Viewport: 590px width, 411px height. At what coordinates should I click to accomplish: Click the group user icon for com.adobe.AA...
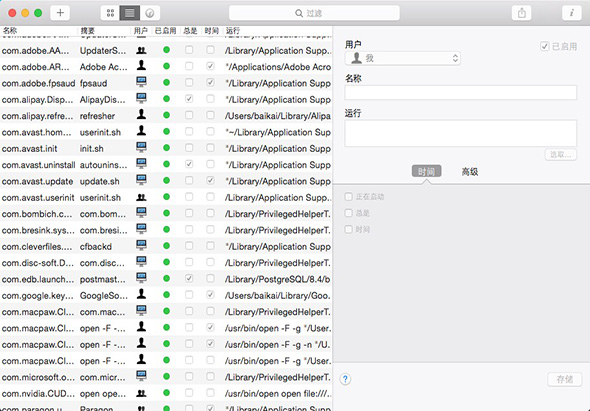[x=141, y=50]
